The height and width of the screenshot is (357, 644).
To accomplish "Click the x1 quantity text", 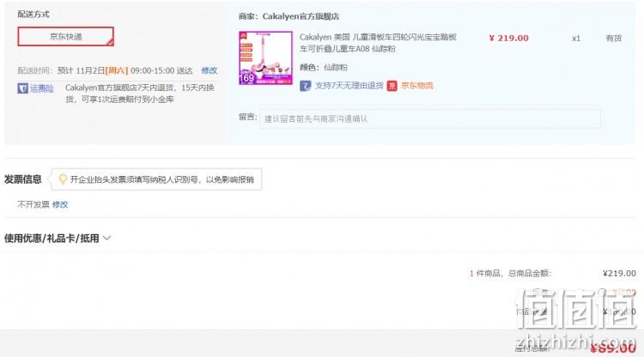I will click(576, 38).
